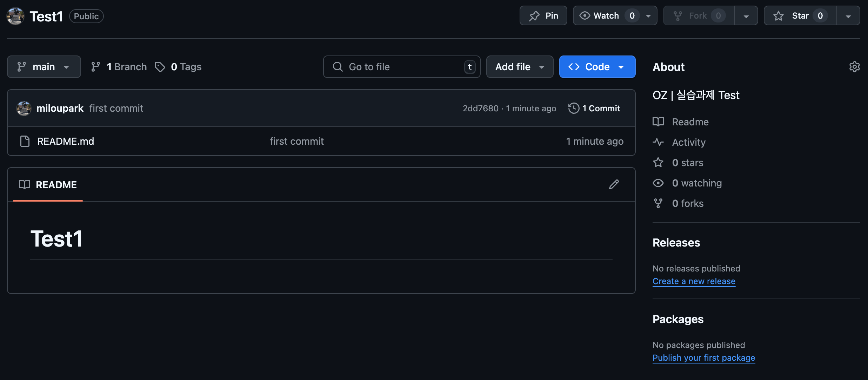
Task: Select the README tab
Action: [48, 185]
